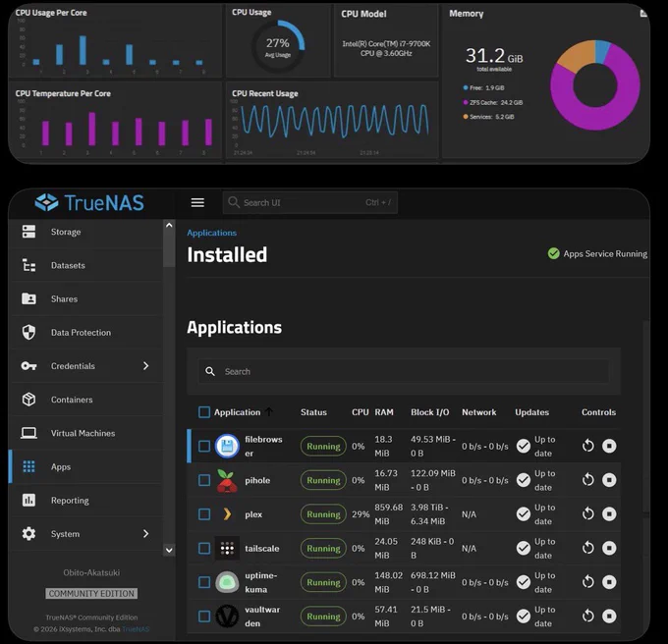Viewport: 668px width, 644px height.
Task: Click the RAM column header
Action: click(x=384, y=412)
